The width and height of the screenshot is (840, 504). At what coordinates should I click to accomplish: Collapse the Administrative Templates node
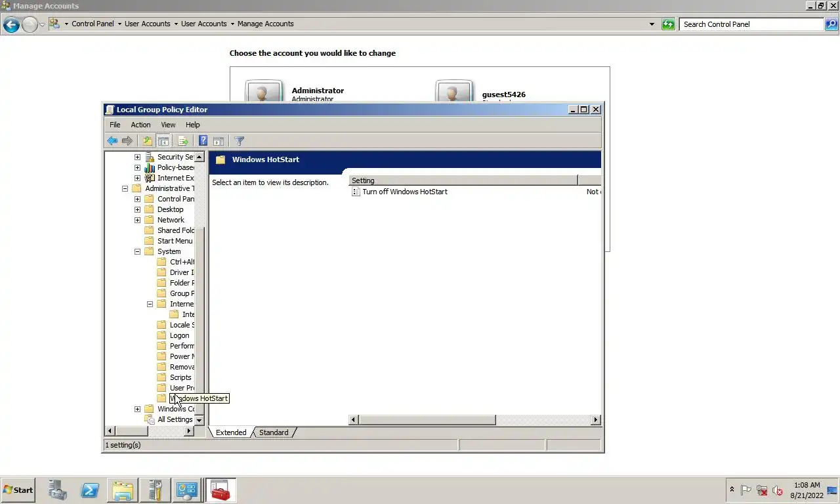125,188
